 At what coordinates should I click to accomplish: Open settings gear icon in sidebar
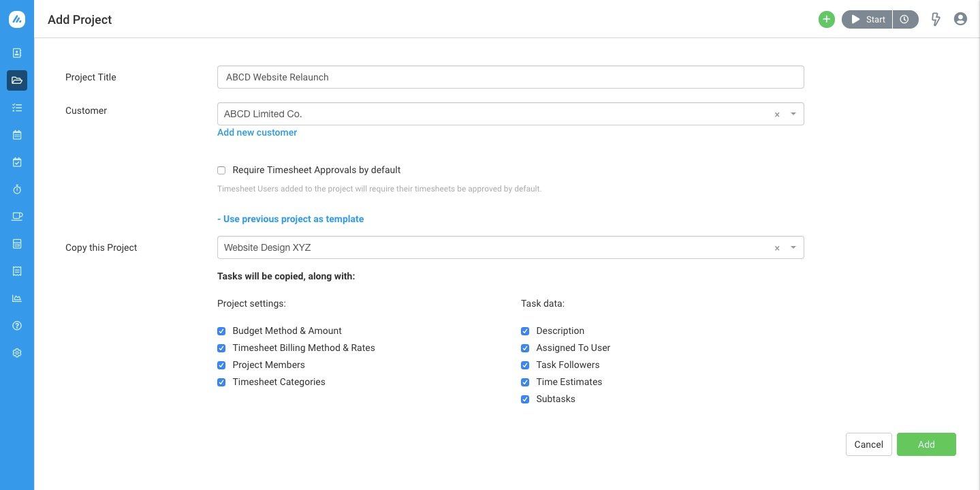click(17, 353)
